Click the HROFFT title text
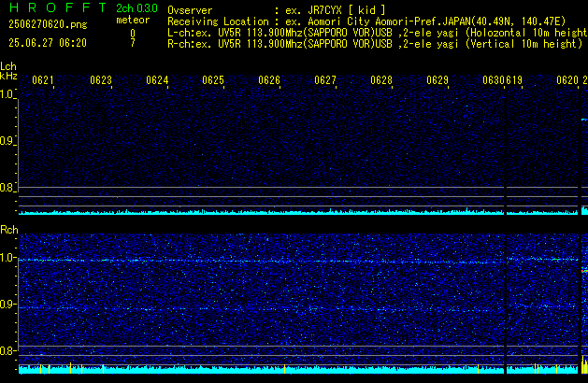588x383 pixels. 58,7
